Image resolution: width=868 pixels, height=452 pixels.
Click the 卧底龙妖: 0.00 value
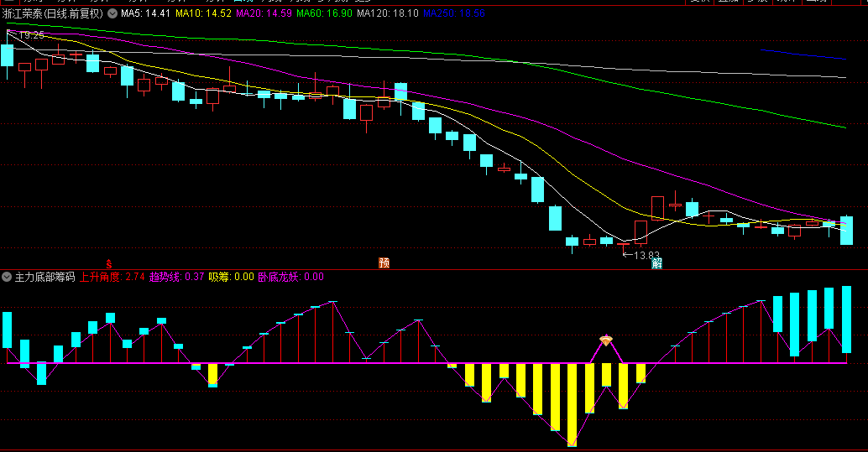(291, 277)
